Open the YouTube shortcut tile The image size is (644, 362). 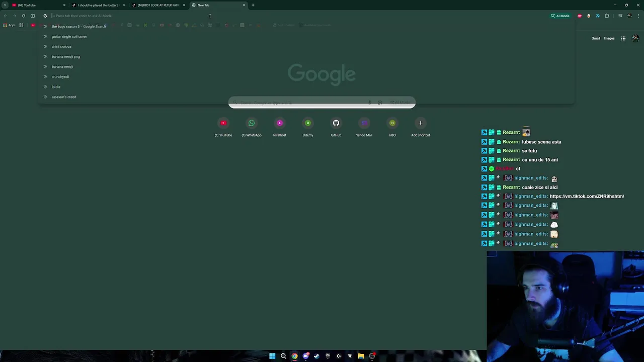point(223,127)
